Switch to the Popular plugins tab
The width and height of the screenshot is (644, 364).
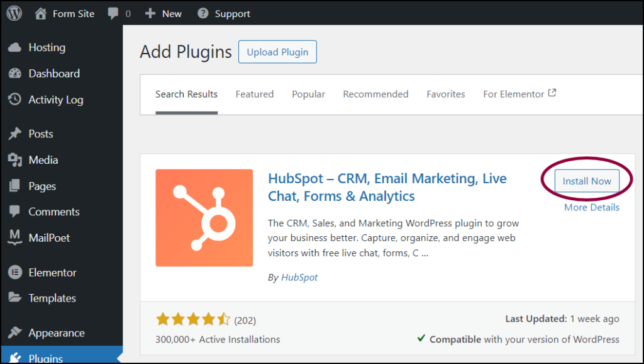308,94
